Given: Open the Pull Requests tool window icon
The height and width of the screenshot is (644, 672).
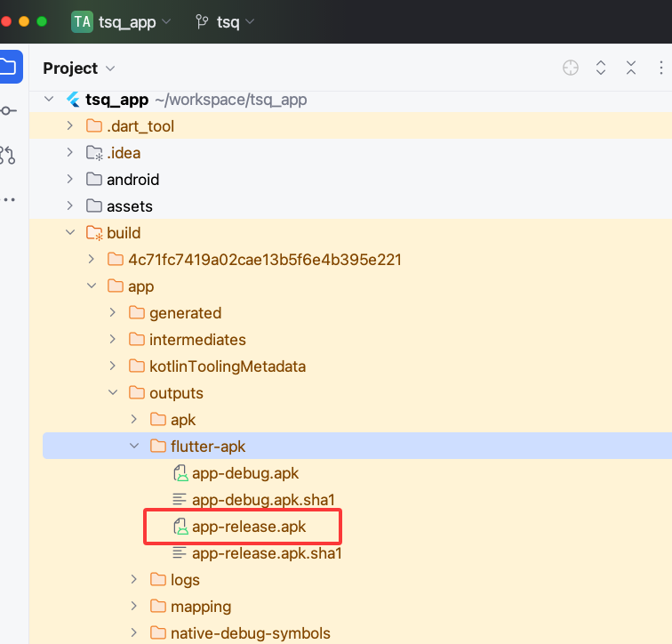Looking at the screenshot, I should click(x=8, y=156).
